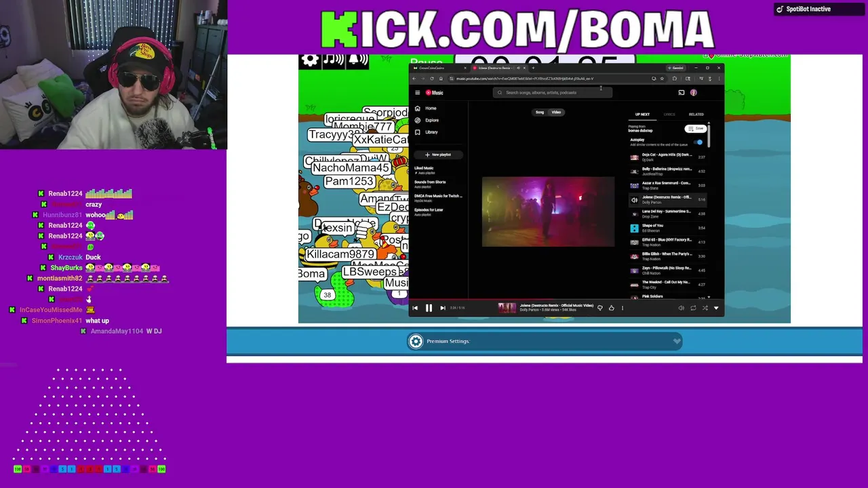Select Jolene (Destructo Remix) queue item
The height and width of the screenshot is (488, 868).
coord(667,200)
